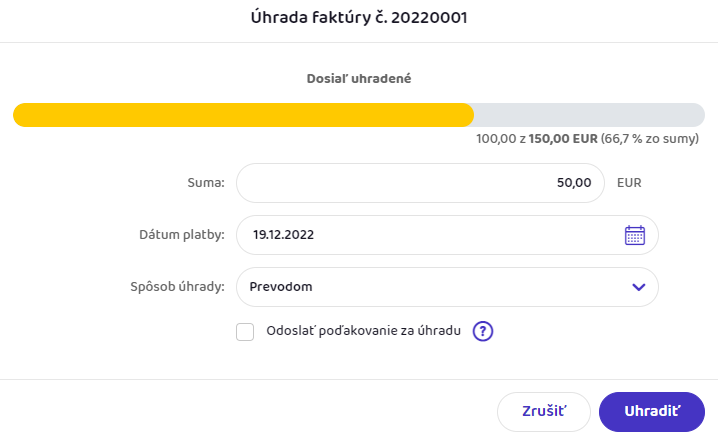Viewport: 718px width, 434px height.
Task: Click the invoice title 'Úhrada faktúry č. 20220001'
Action: (359, 18)
